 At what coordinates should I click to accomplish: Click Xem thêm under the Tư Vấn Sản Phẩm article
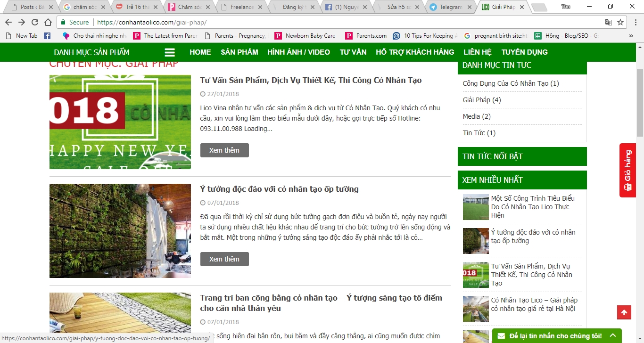(x=224, y=150)
